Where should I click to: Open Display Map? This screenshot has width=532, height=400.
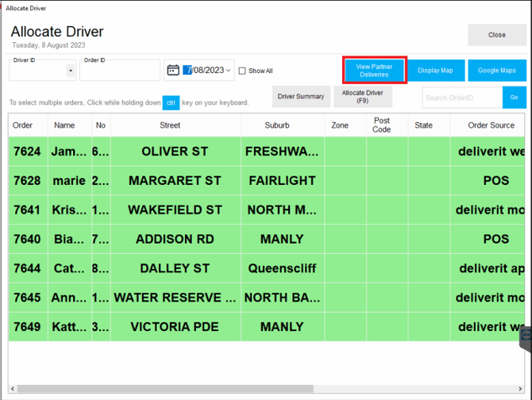[x=435, y=71]
